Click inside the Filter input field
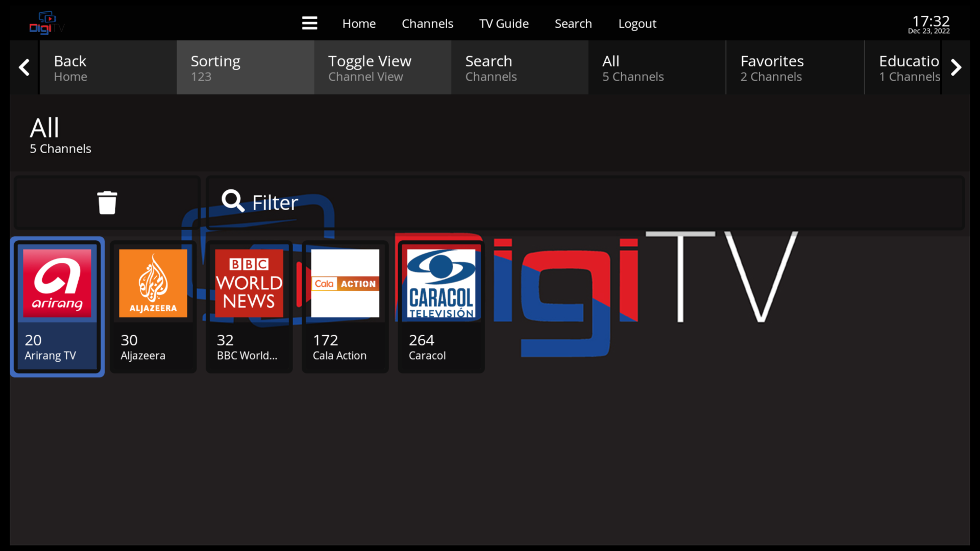This screenshot has height=551, width=980. click(x=459, y=202)
